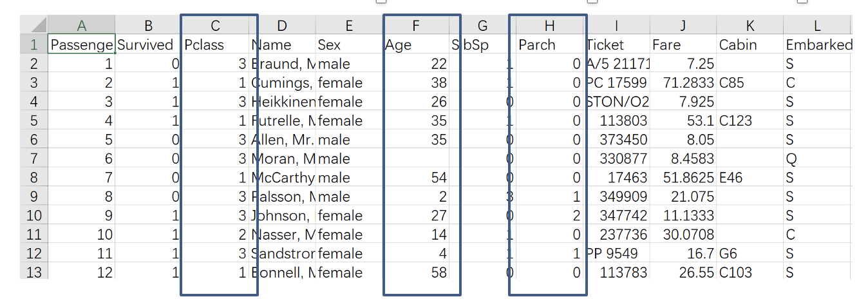Select cell with fare 71.2833
The width and height of the screenshot is (868, 308).
tap(683, 82)
